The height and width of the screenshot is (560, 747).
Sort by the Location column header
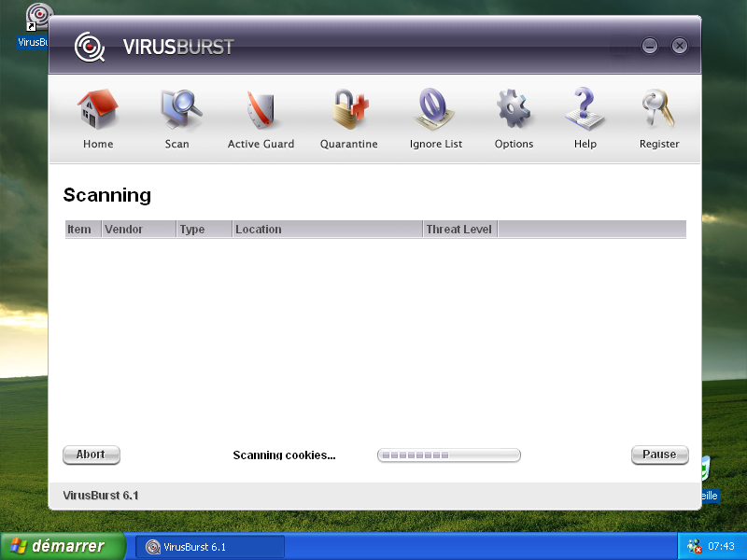tap(328, 229)
